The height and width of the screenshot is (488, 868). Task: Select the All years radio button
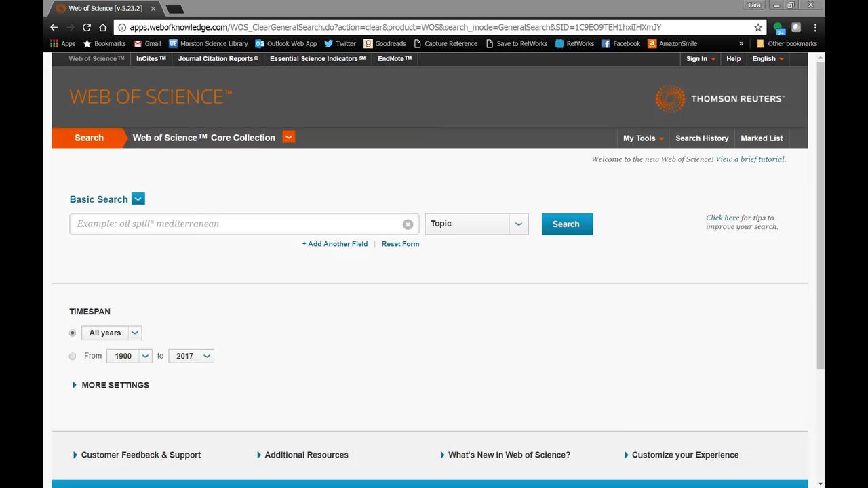(73, 333)
